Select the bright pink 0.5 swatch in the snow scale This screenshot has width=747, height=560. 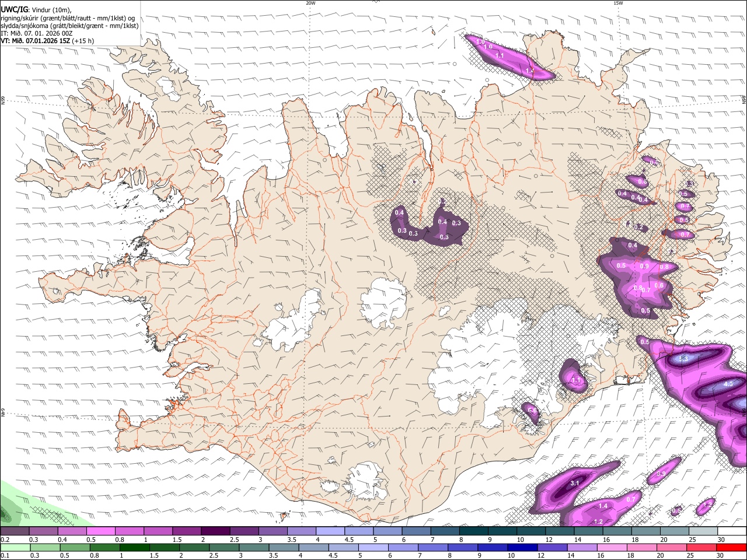(101, 531)
